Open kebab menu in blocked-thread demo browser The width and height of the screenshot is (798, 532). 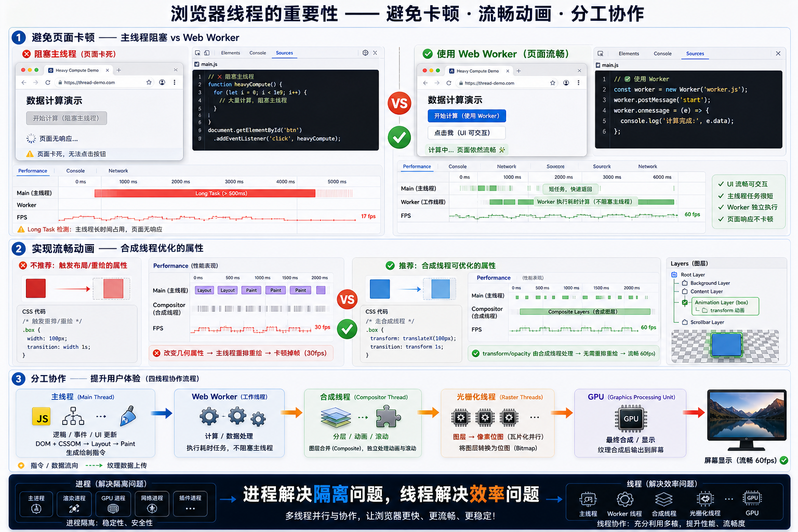tap(175, 83)
